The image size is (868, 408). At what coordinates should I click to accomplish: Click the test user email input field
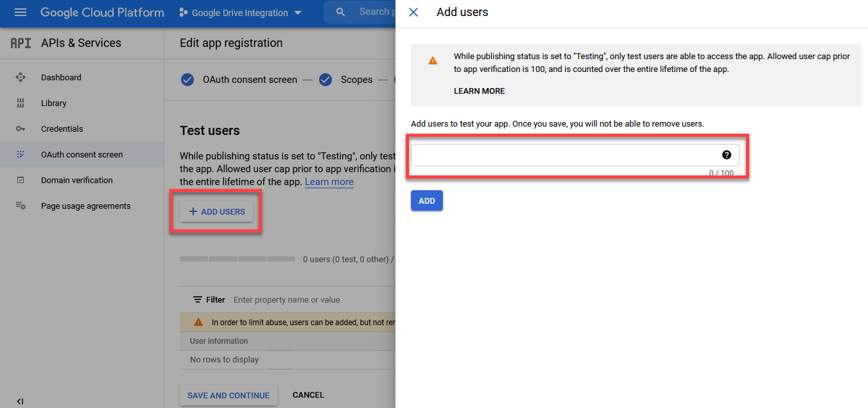pyautogui.click(x=565, y=155)
